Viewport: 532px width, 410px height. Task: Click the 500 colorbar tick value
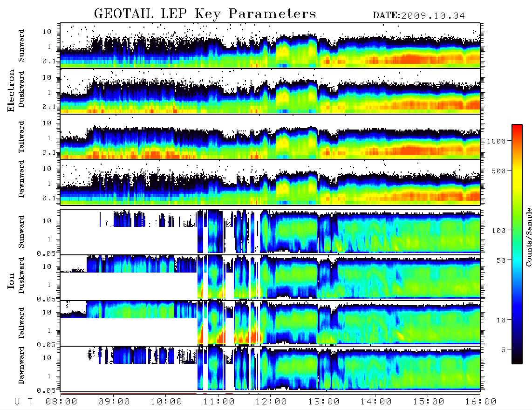499,171
